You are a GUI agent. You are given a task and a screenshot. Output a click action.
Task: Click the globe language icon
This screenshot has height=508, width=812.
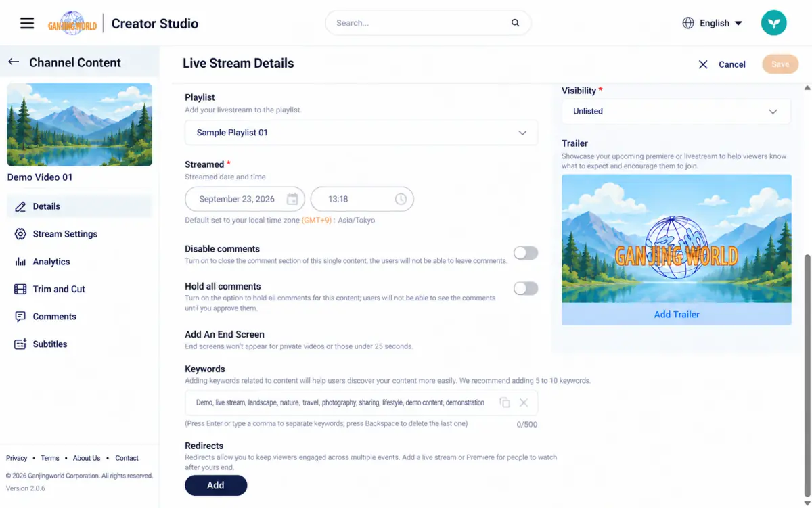click(688, 23)
